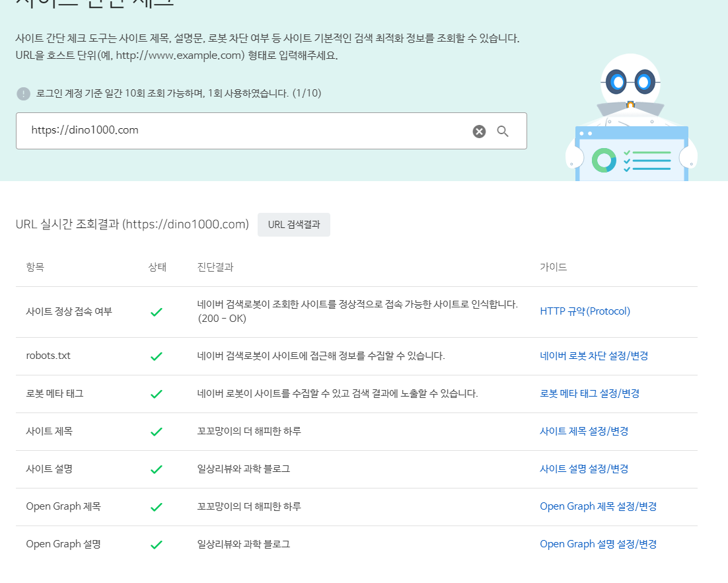Open the URL 검색결과 page
Image resolution: width=728 pixels, height=583 pixels.
tap(293, 225)
